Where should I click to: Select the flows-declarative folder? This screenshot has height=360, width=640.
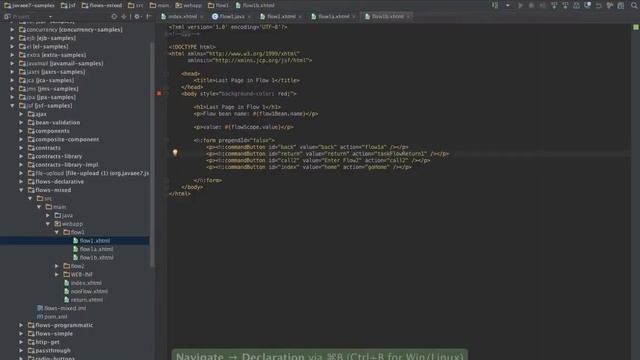pyautogui.click(x=56, y=182)
